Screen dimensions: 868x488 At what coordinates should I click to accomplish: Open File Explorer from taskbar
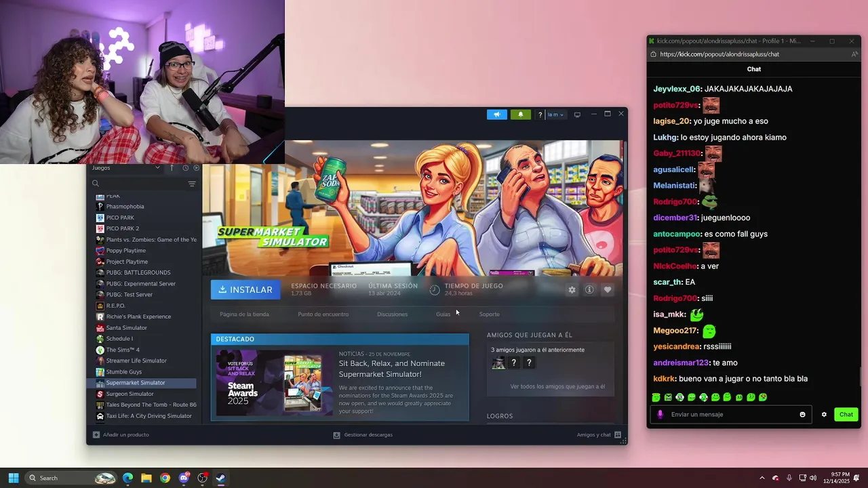pyautogui.click(x=146, y=478)
